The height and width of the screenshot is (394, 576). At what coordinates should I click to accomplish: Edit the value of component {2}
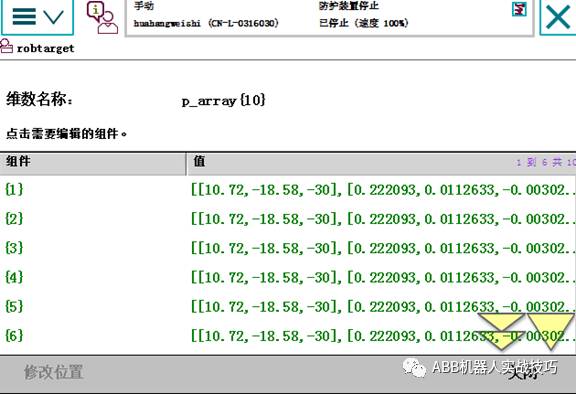pos(382,219)
